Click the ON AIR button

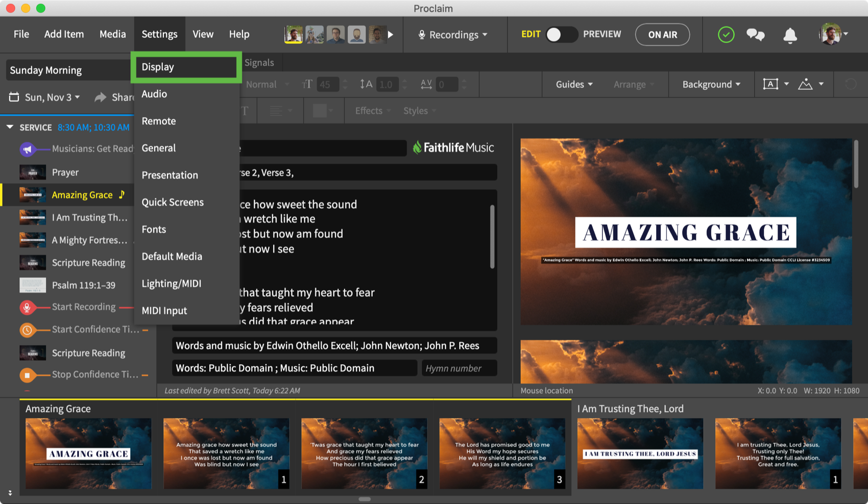pos(662,35)
